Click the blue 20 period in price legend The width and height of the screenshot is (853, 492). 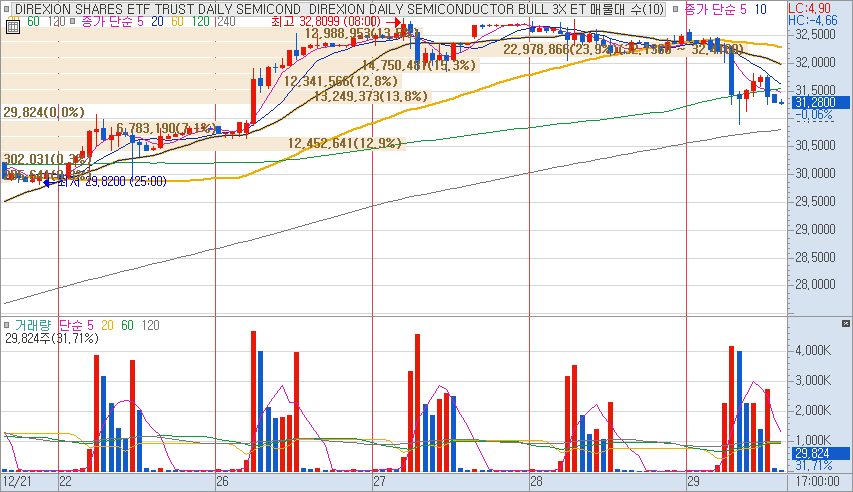[157, 21]
